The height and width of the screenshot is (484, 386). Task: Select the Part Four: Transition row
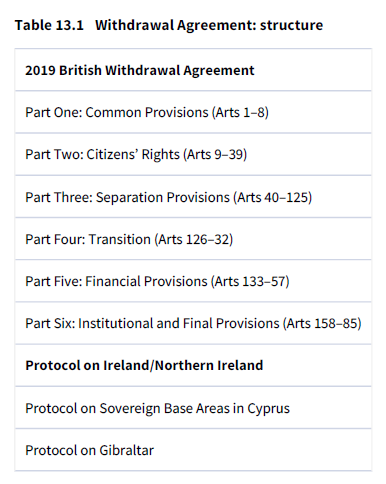(x=193, y=239)
